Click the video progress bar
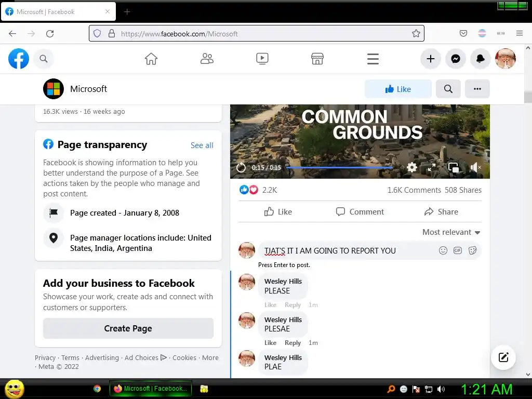Viewport: 532px width, 399px height. point(339,167)
